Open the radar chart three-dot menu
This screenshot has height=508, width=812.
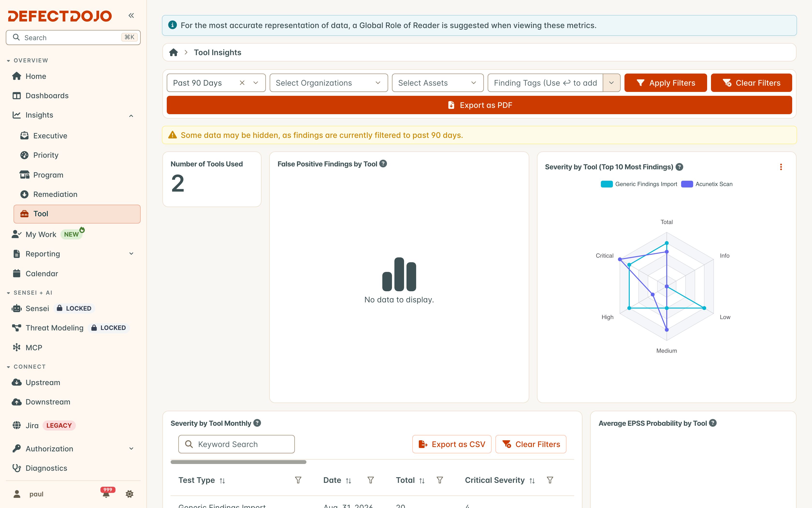click(x=781, y=167)
